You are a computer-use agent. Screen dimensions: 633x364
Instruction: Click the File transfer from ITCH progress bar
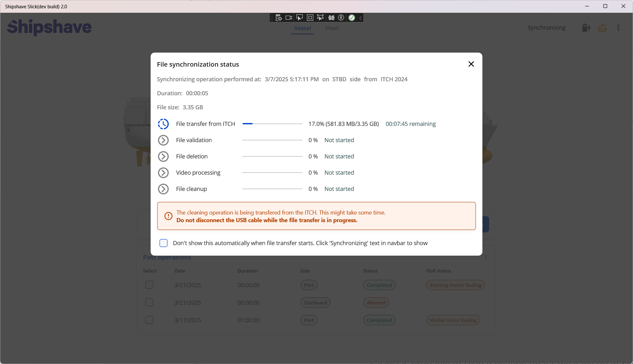click(272, 124)
